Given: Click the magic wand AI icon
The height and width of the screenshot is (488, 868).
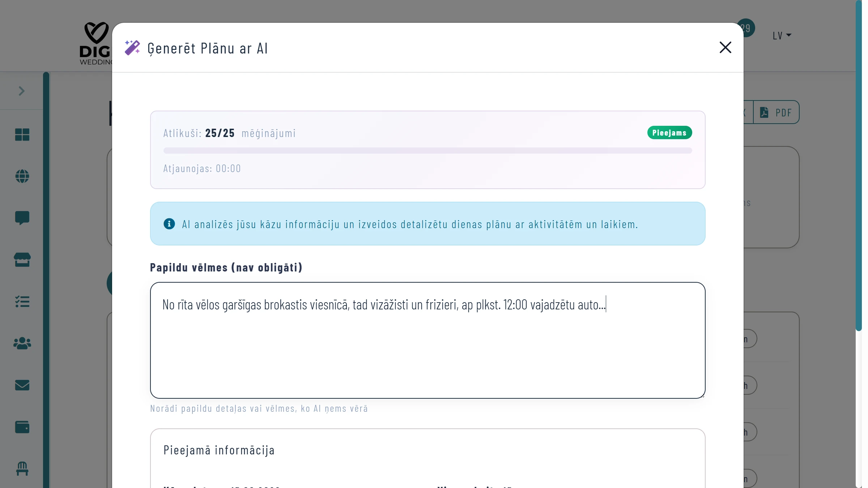Looking at the screenshot, I should (x=132, y=48).
